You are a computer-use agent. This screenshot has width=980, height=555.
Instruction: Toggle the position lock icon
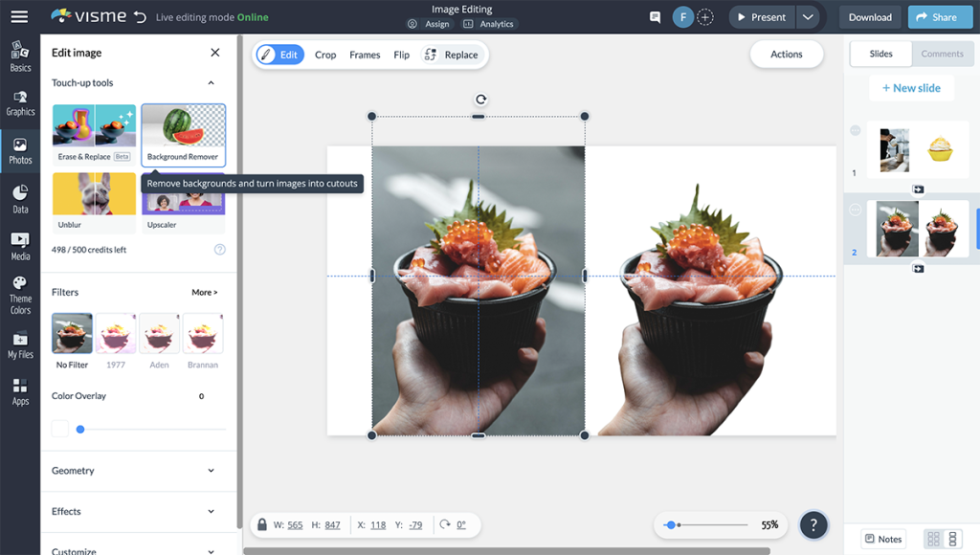(x=261, y=524)
